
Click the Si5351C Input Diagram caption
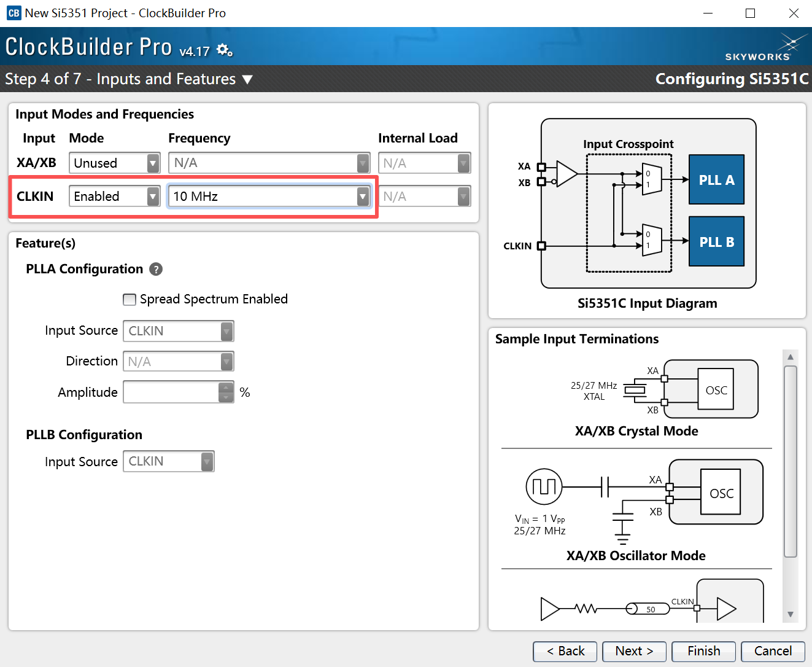click(x=647, y=303)
